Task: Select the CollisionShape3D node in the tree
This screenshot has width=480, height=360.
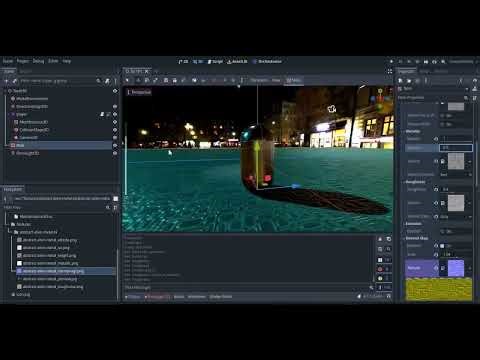Action: 34,130
